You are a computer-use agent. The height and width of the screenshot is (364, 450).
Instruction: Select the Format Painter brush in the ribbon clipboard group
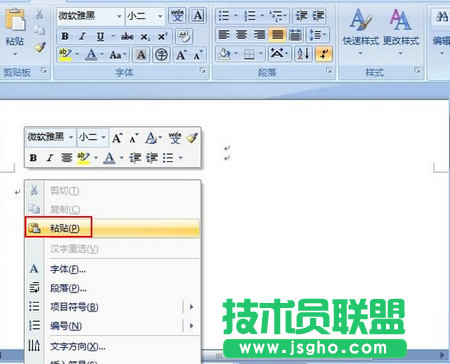point(40,47)
